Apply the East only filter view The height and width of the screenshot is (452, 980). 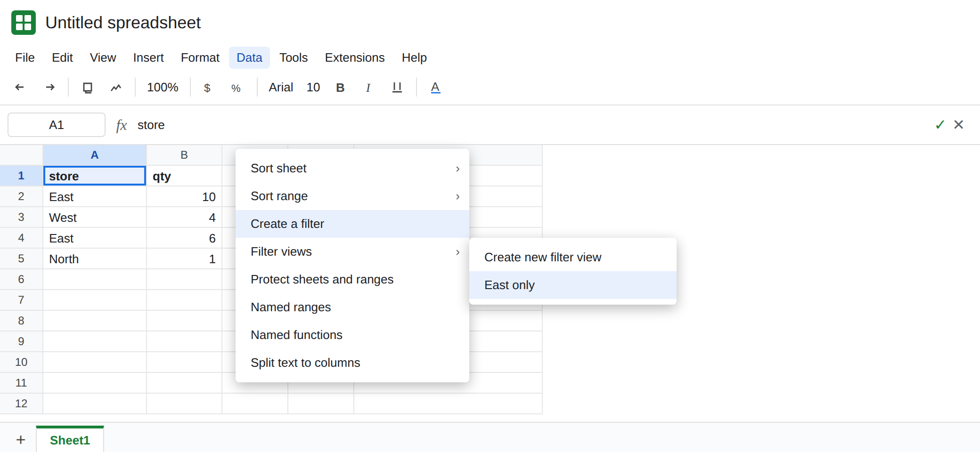coord(573,285)
